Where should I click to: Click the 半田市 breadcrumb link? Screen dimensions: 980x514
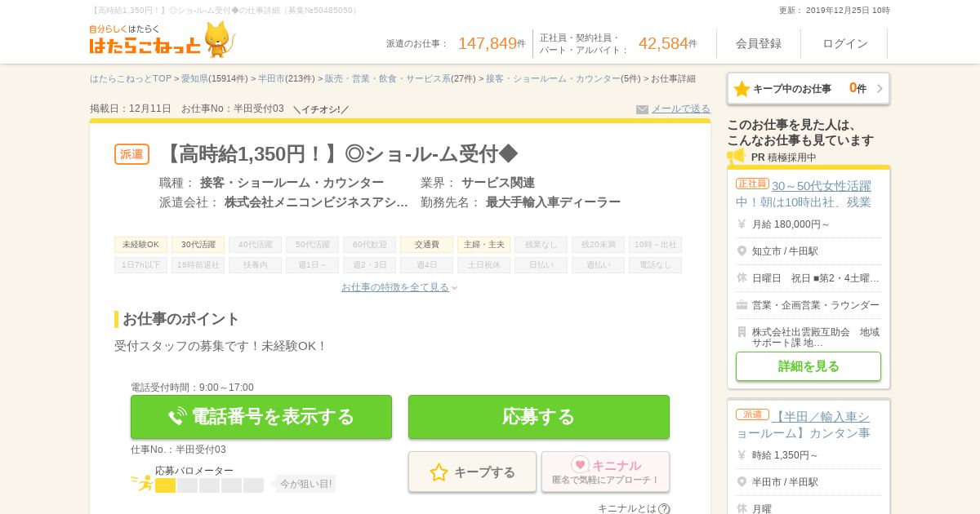click(x=272, y=79)
